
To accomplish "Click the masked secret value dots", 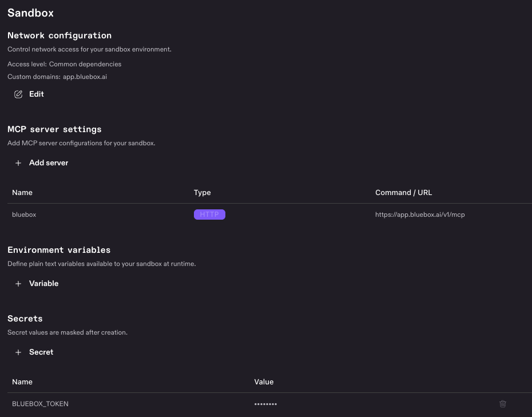I will pos(265,404).
